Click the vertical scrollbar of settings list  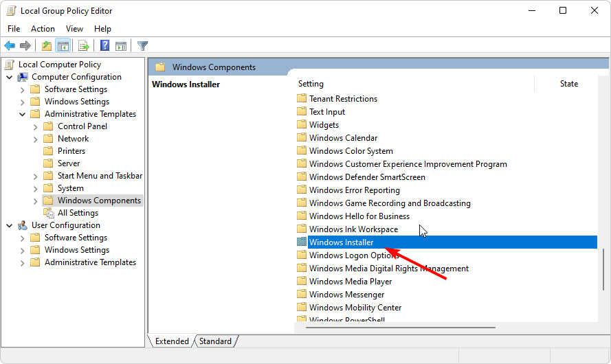(603, 270)
